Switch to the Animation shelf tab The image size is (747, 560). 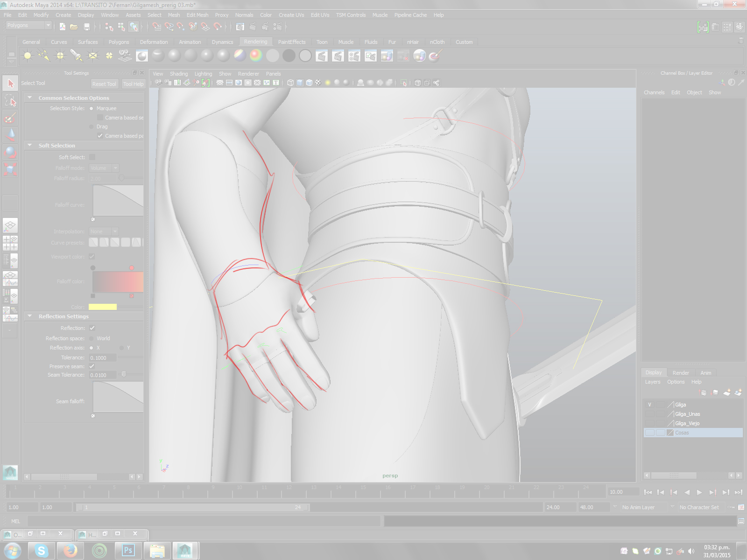pos(190,42)
